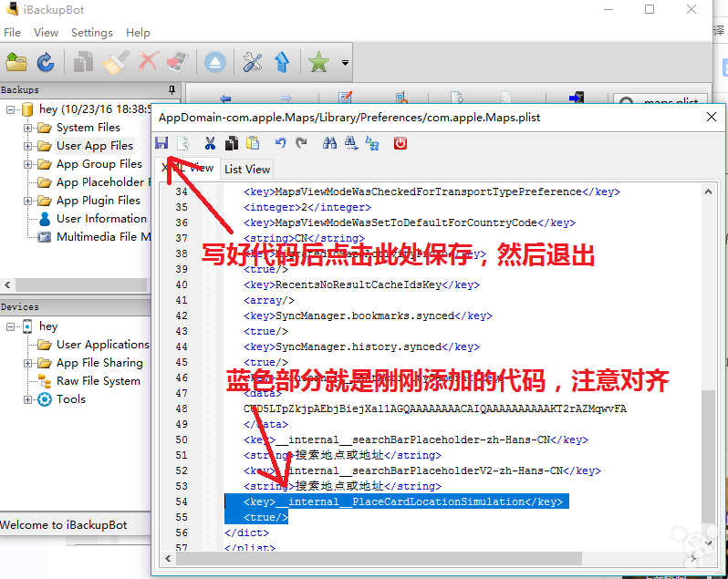Click the Refresh blue arrow icon
The width and height of the screenshot is (728, 579).
(45, 62)
